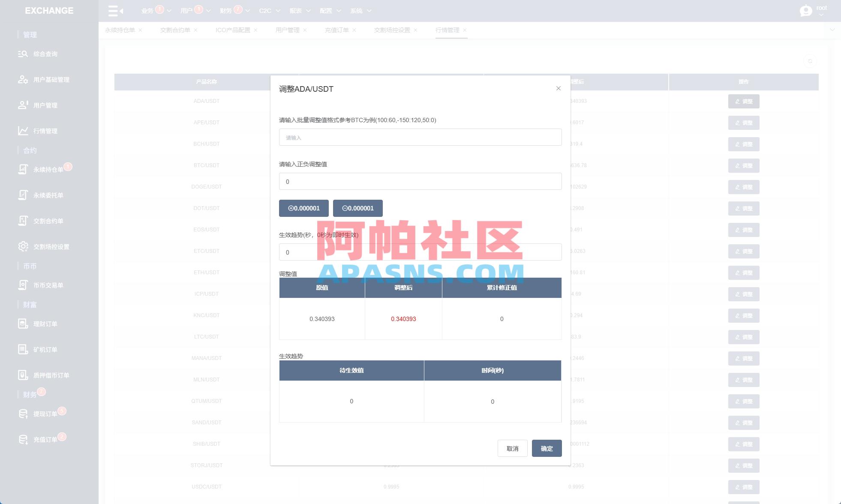841x504 pixels.
Task: Click the batch adjustment value input field
Action: (420, 137)
